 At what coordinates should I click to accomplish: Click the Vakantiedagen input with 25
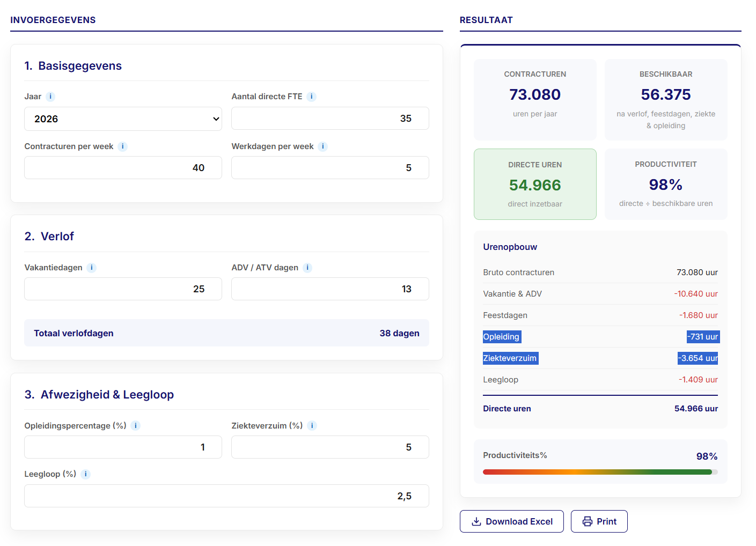(x=123, y=289)
